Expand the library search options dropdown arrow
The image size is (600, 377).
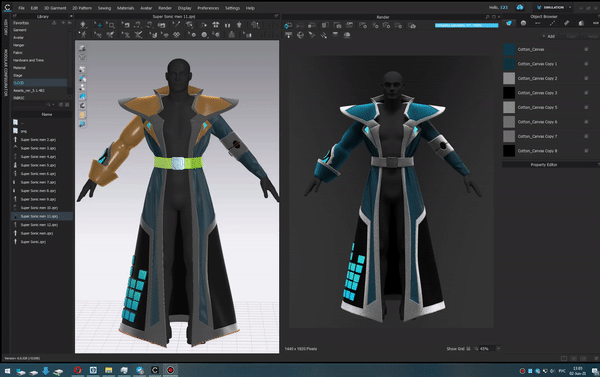pos(53,104)
